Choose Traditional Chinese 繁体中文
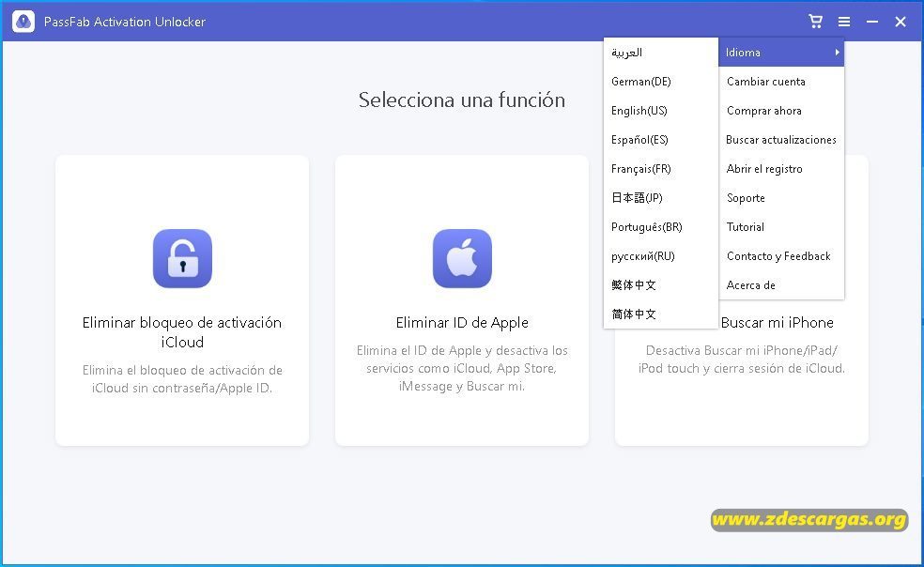This screenshot has width=924, height=567. coord(660,284)
